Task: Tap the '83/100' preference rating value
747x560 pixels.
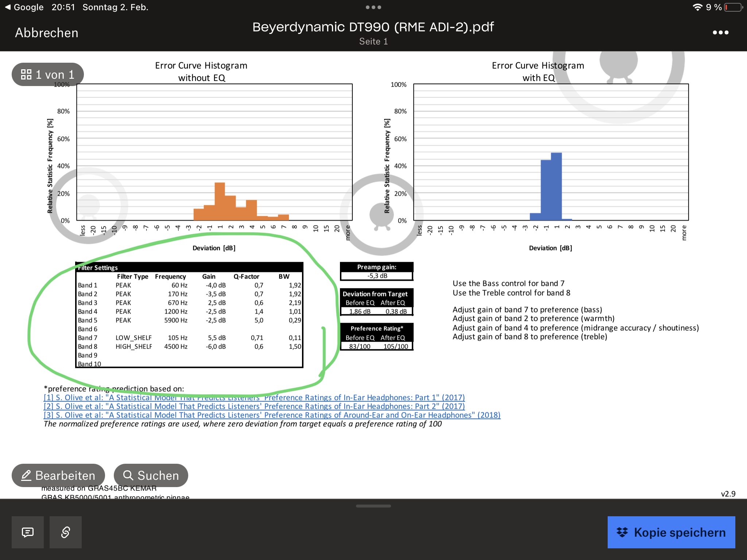Action: coord(360,346)
